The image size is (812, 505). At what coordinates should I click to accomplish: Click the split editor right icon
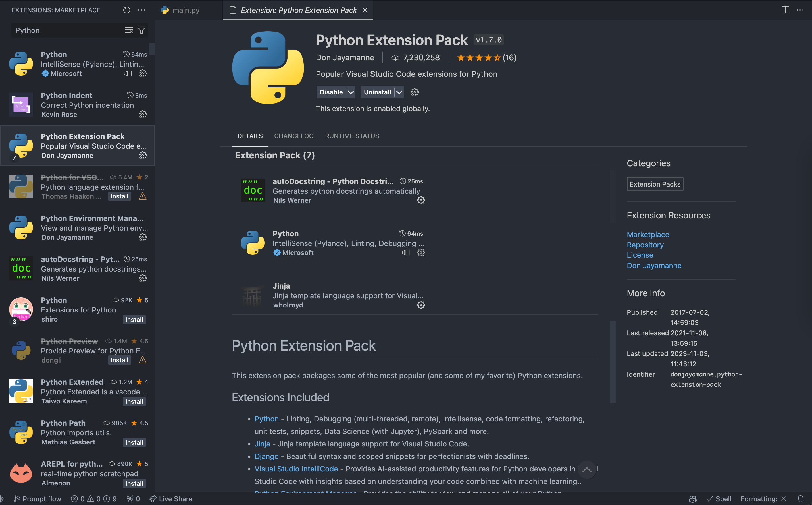pos(785,10)
